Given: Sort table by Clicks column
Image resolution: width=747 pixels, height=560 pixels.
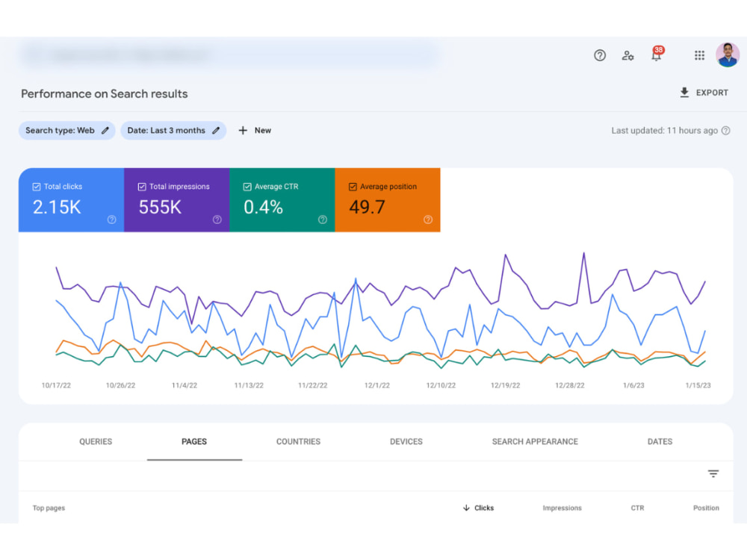Looking at the screenshot, I should pos(484,508).
